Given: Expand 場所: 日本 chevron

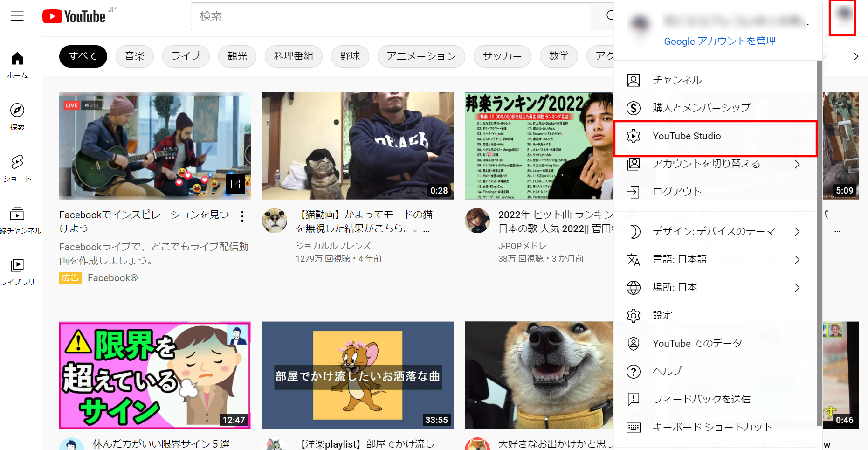Looking at the screenshot, I should point(797,288).
